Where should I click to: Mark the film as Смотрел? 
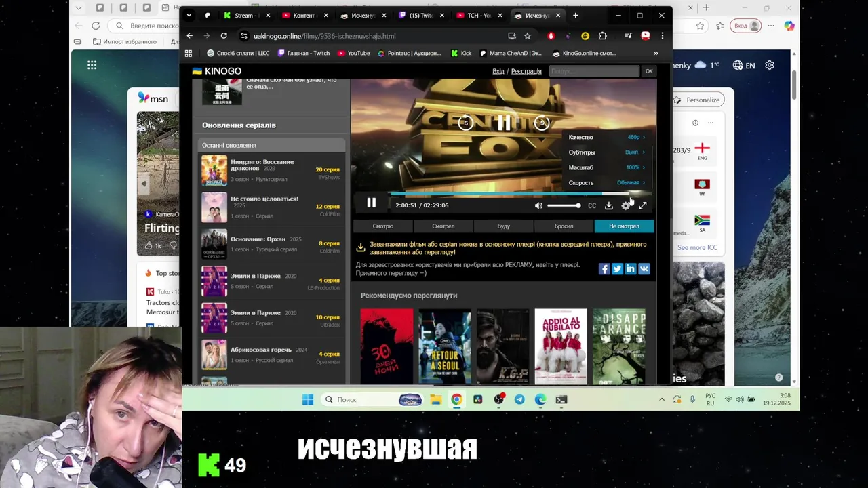pyautogui.click(x=443, y=226)
